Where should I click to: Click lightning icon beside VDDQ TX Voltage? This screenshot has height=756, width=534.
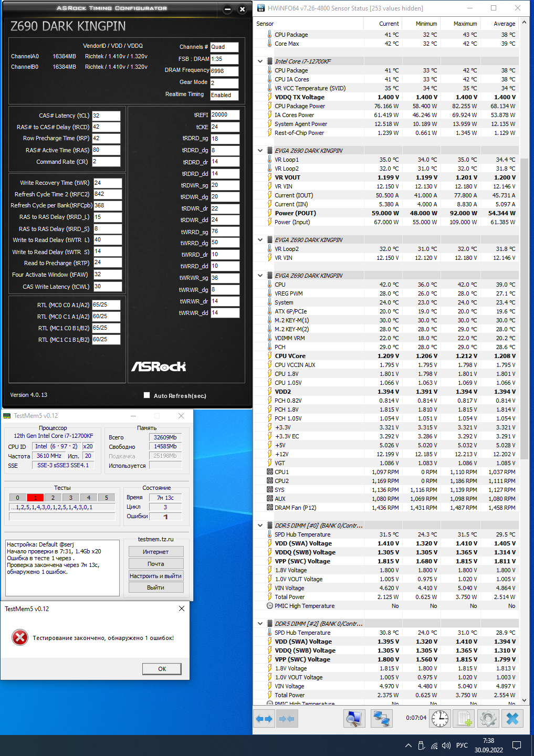click(x=270, y=97)
